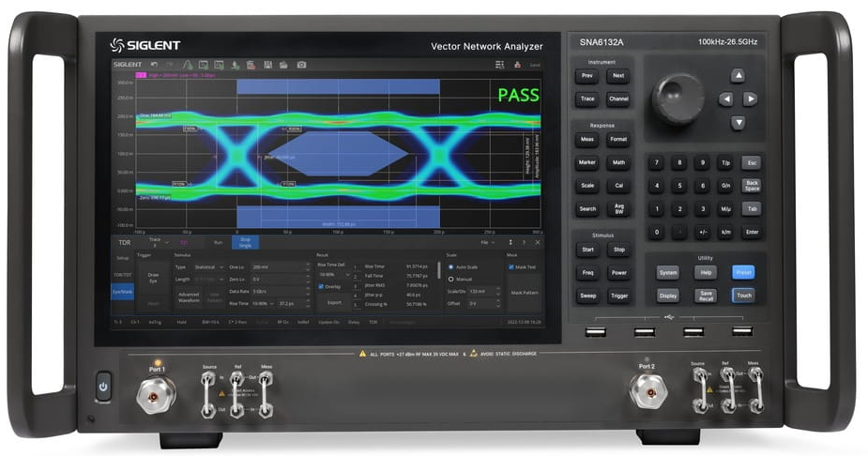Click the Rise Time result row
This screenshot has height=456, width=868.
click(x=395, y=266)
